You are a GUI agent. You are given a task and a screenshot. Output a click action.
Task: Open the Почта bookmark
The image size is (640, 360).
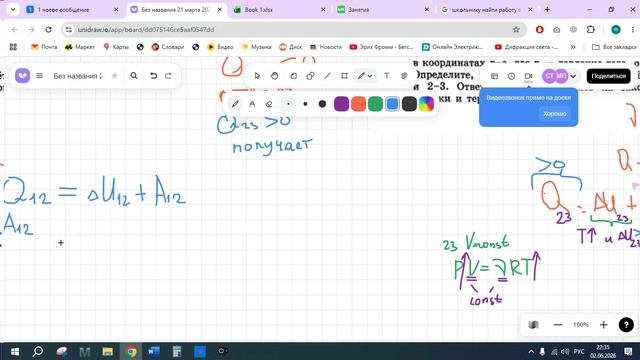coord(44,47)
